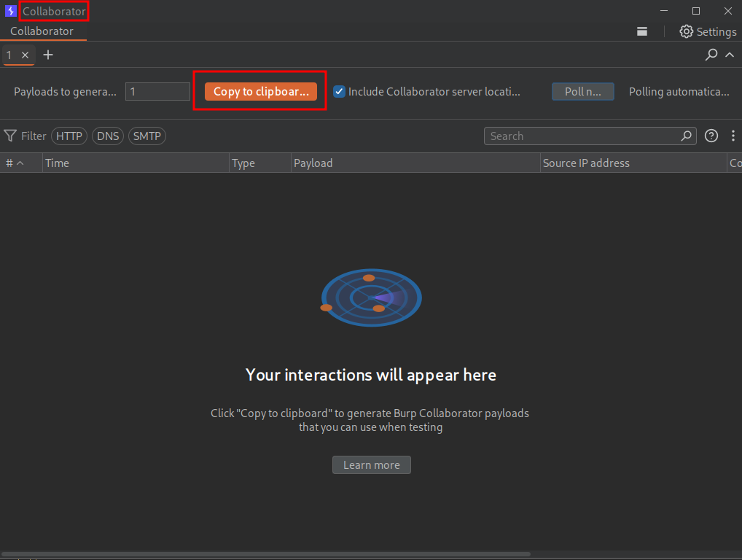This screenshot has height=560, width=742.
Task: Open the search magnifier icon in tab bar
Action: 711,55
